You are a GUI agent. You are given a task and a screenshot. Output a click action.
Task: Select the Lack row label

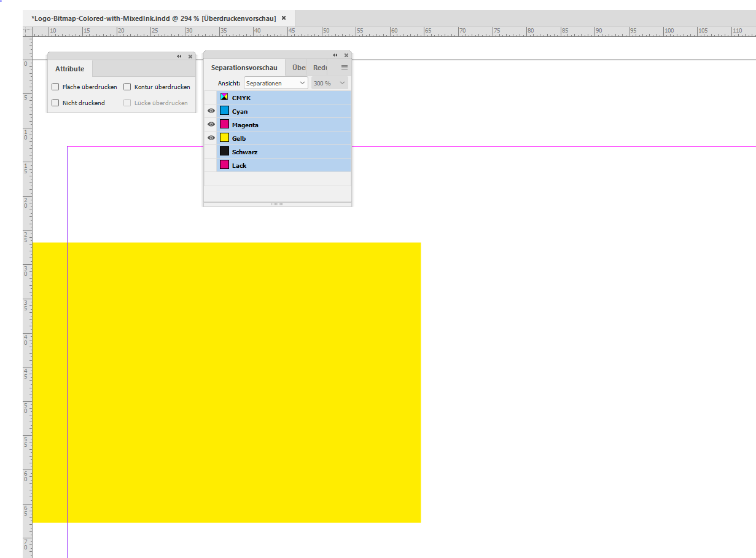pos(239,166)
